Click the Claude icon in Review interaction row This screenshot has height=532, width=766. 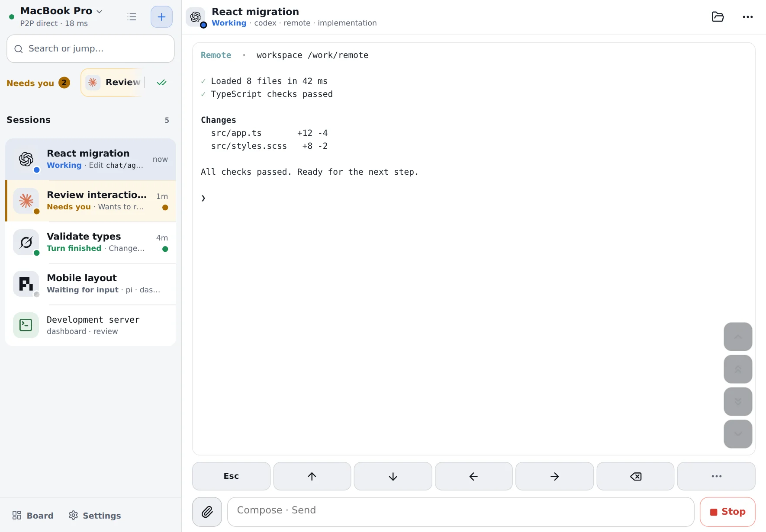[26, 201]
